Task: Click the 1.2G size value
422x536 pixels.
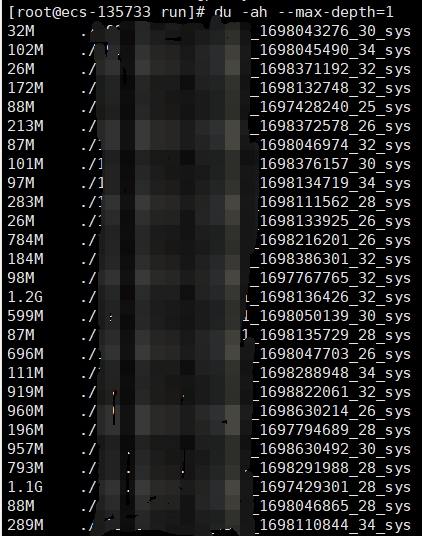Action: pyautogui.click(x=25, y=297)
